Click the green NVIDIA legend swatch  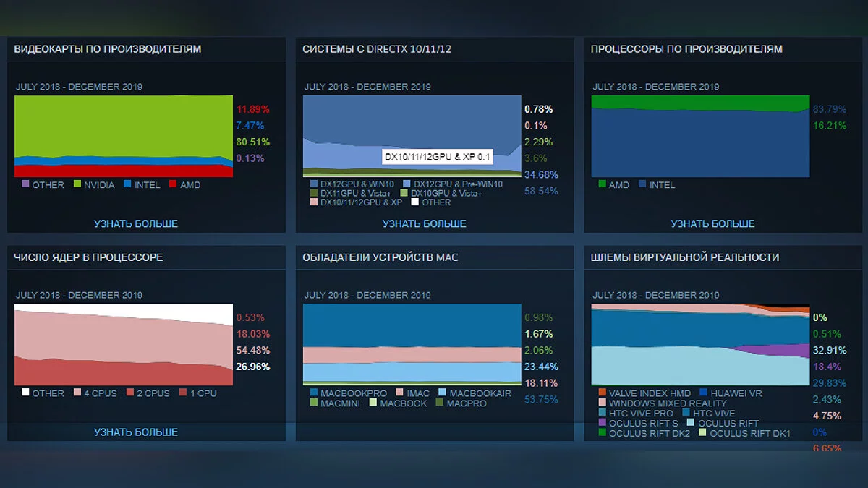click(x=77, y=184)
